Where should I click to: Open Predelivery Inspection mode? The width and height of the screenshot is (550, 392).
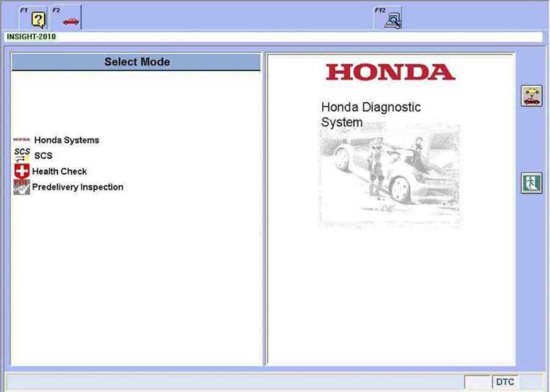[78, 187]
